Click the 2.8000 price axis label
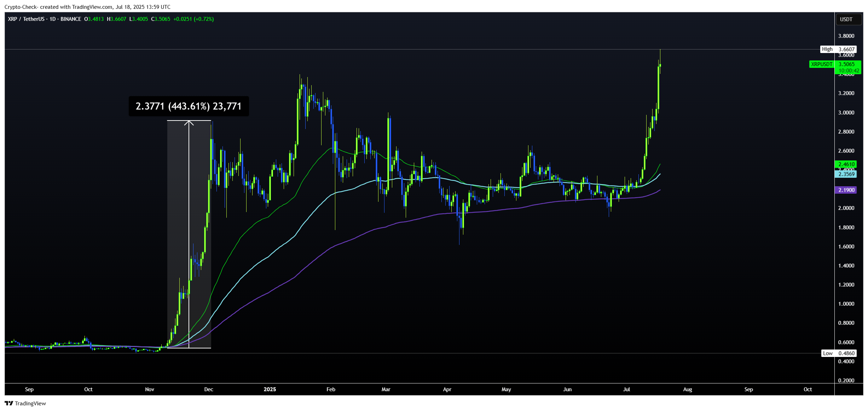The height and width of the screenshot is (411, 868). [x=846, y=131]
